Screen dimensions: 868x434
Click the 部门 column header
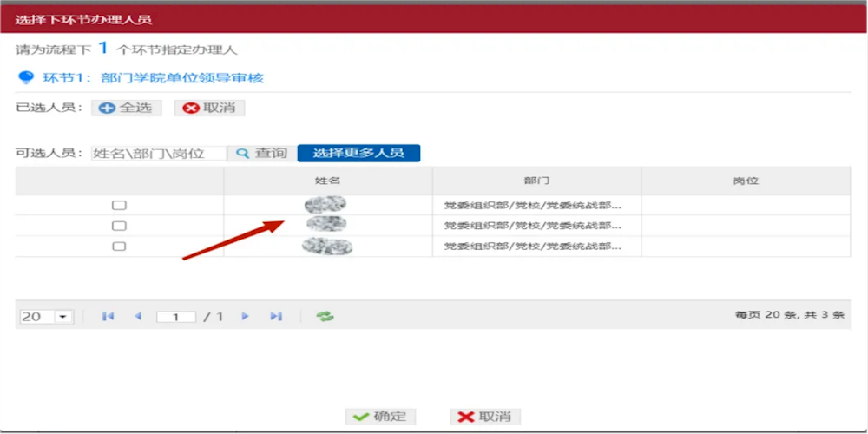[537, 181]
